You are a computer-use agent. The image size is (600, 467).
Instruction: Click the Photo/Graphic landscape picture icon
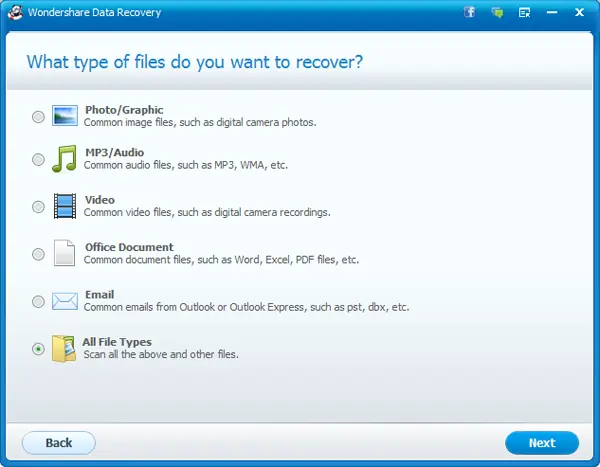(65, 116)
